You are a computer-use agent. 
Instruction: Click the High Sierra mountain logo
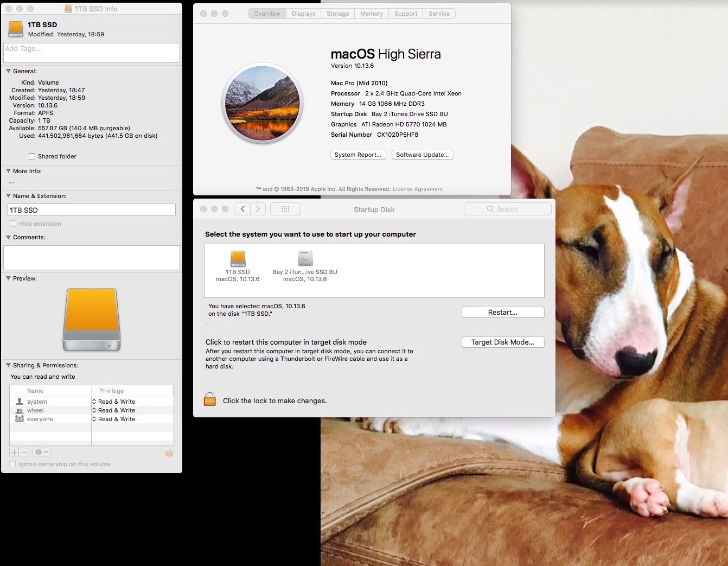pyautogui.click(x=263, y=103)
